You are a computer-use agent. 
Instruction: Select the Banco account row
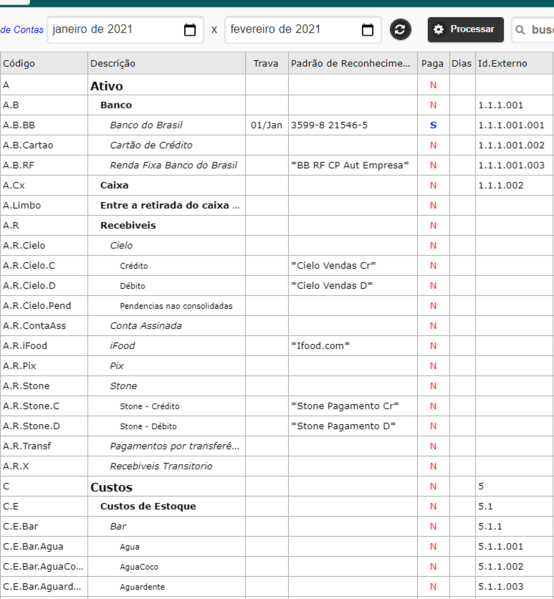[x=276, y=105]
